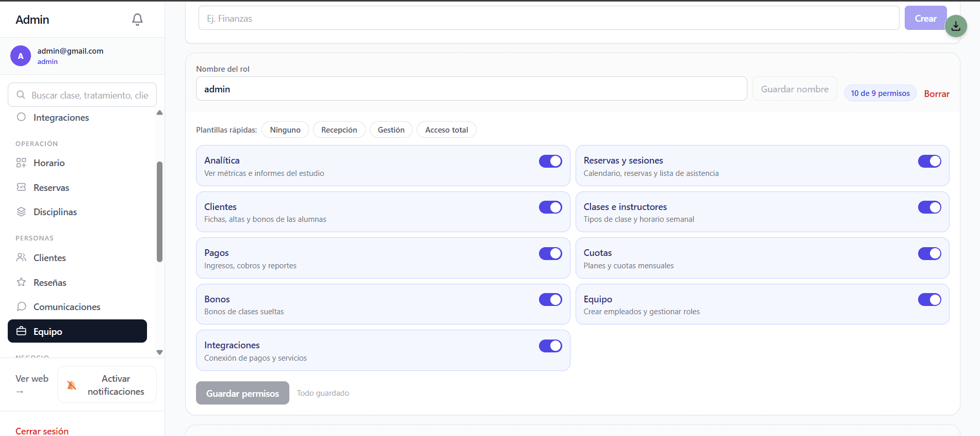Click the green download icon button

(956, 26)
